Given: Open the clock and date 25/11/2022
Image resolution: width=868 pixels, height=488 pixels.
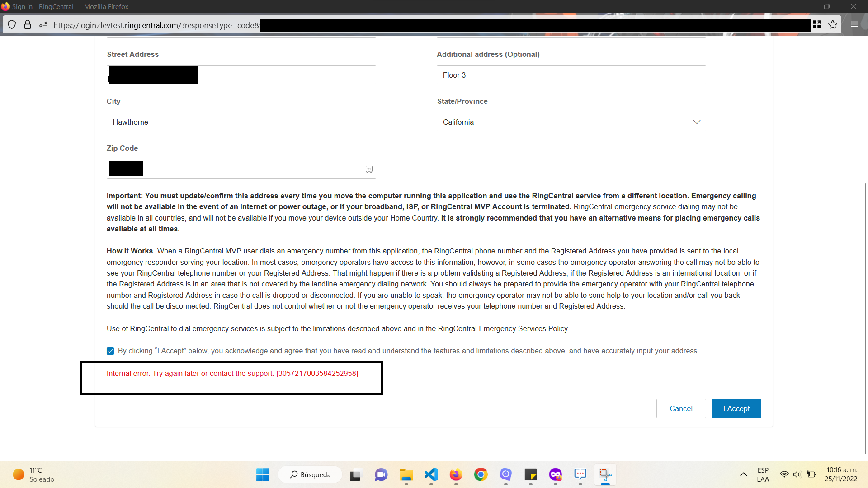Looking at the screenshot, I should (x=841, y=474).
